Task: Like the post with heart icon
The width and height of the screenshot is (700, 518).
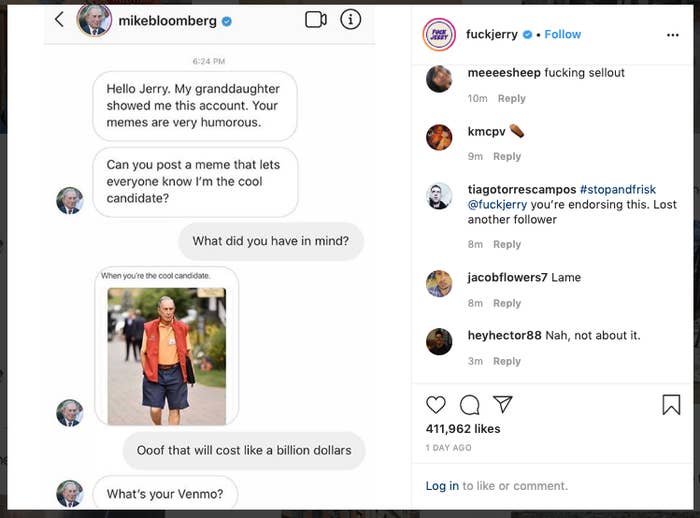Action: [436, 405]
